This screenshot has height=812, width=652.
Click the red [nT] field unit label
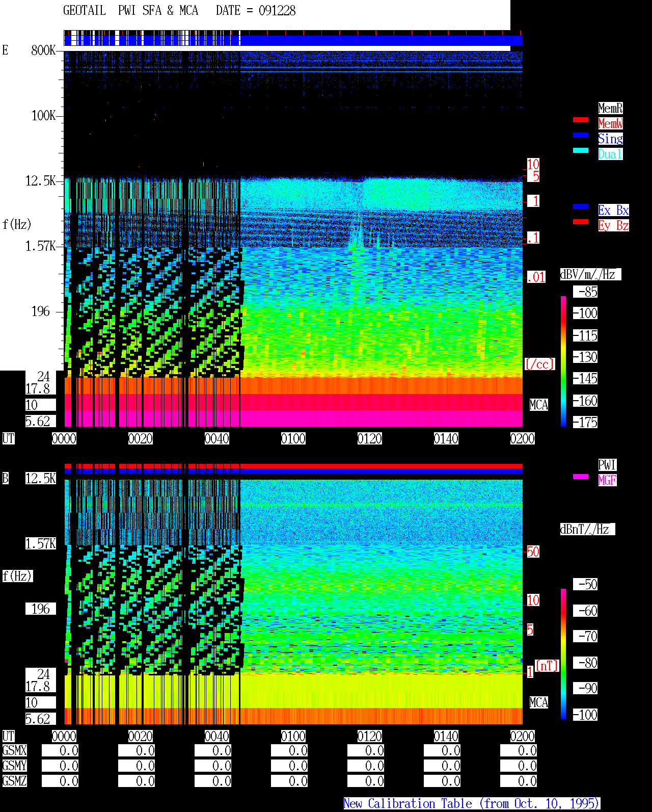click(x=547, y=666)
